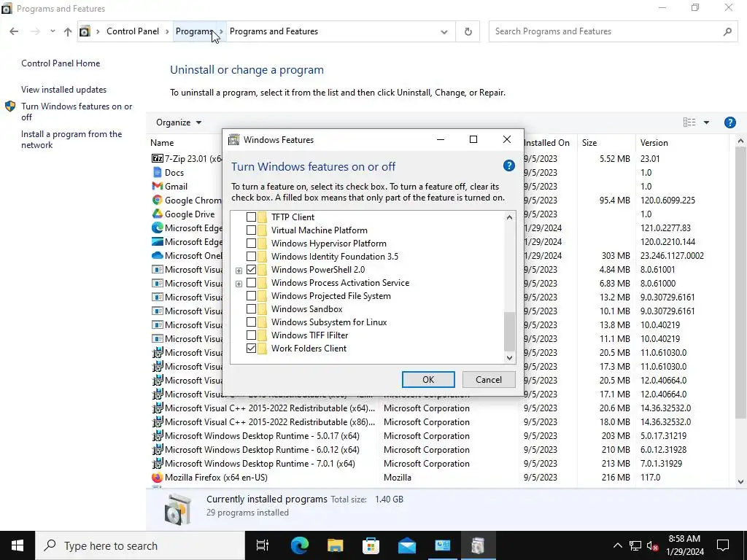The width and height of the screenshot is (747, 560).
Task: Click the chevron after Control Panel breadcrumb
Action: (167, 31)
